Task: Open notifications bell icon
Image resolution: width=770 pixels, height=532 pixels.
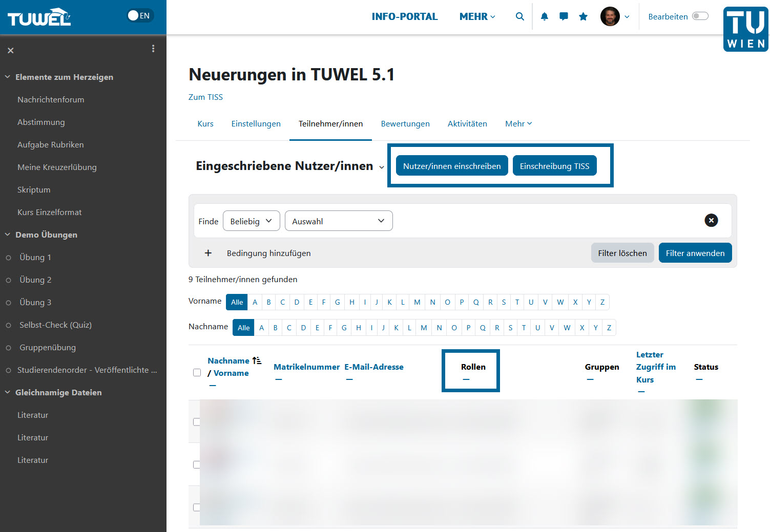Action: (x=544, y=16)
